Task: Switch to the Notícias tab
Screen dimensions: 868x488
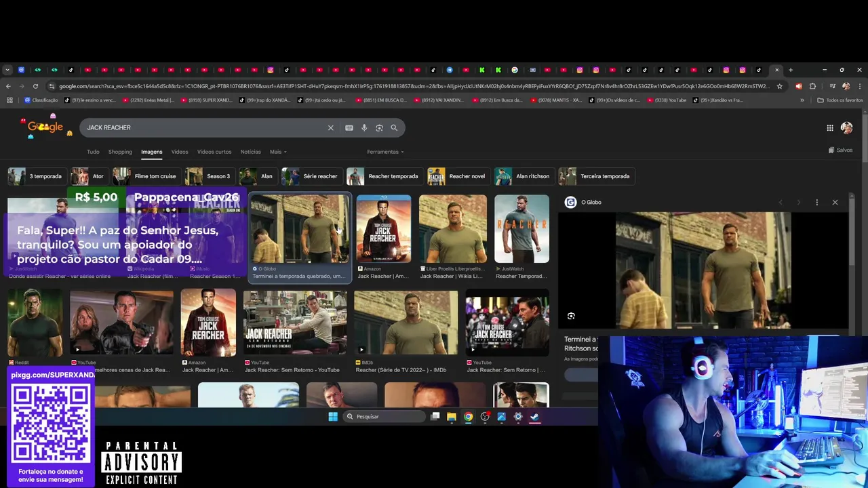Action: [250, 152]
